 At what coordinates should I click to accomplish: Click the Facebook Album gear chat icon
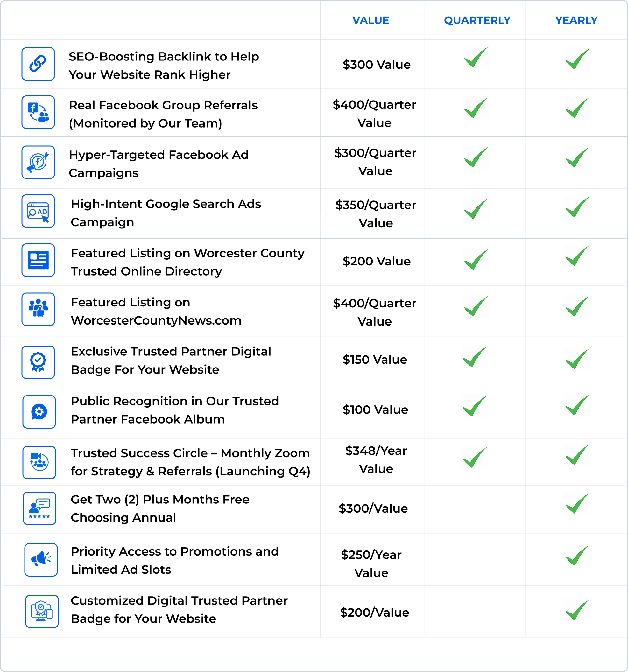point(39,412)
